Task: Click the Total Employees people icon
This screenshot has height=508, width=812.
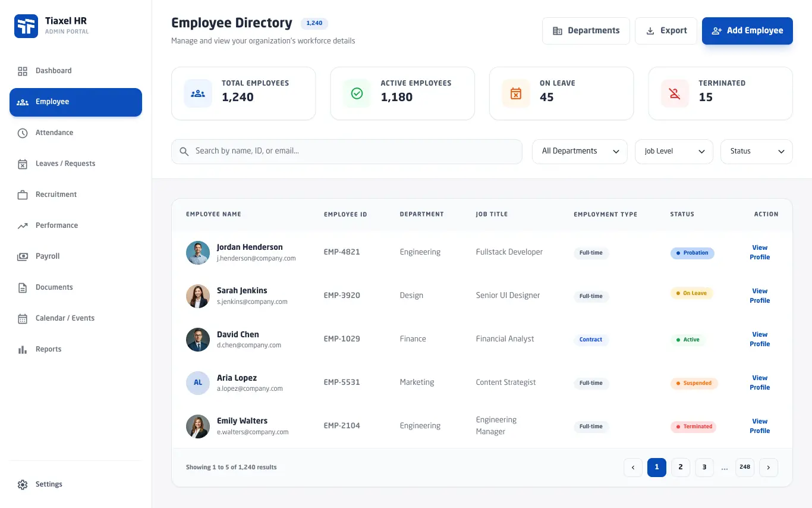Action: coord(198,93)
